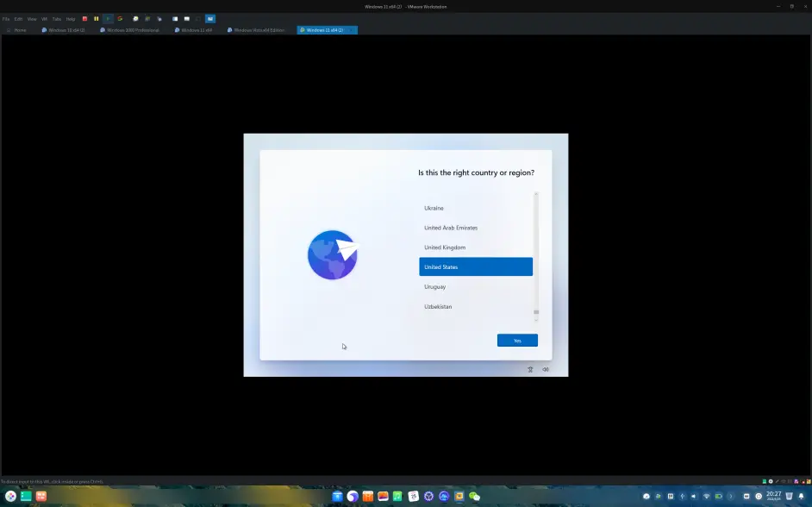Switch to the Windows 2000 Professional tab

coord(129,30)
